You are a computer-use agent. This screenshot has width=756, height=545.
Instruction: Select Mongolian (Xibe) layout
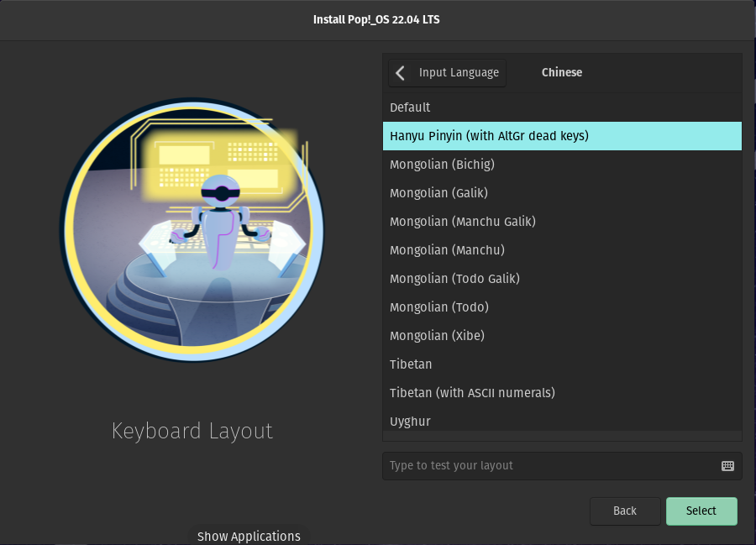[562, 335]
